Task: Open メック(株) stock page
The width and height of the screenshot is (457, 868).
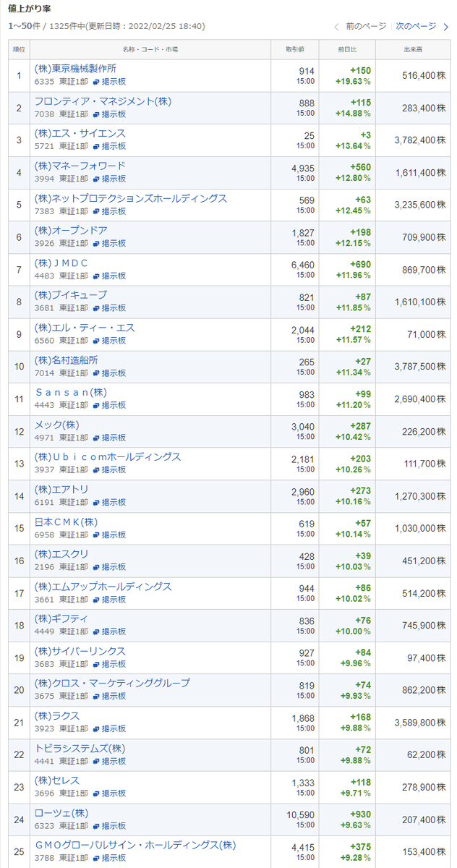Action: 56,425
